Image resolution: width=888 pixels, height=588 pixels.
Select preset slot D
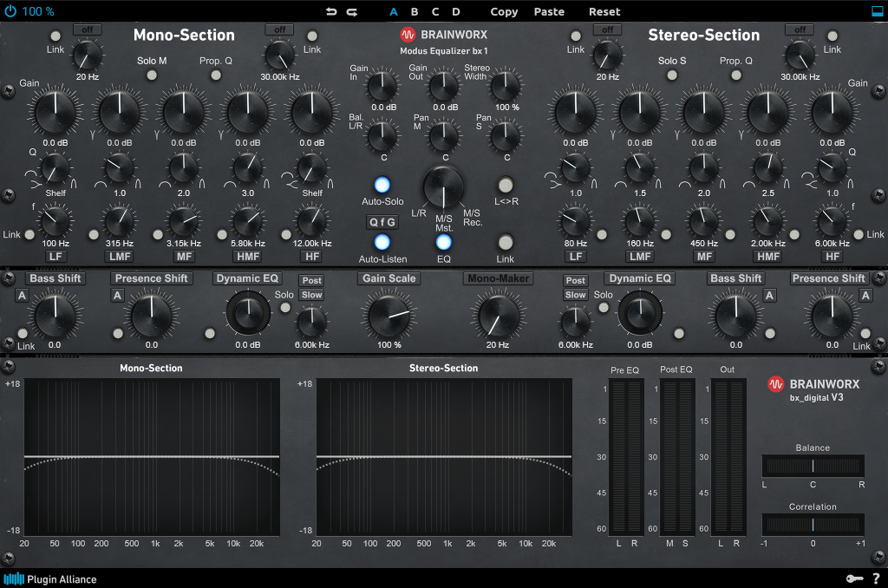coord(456,12)
